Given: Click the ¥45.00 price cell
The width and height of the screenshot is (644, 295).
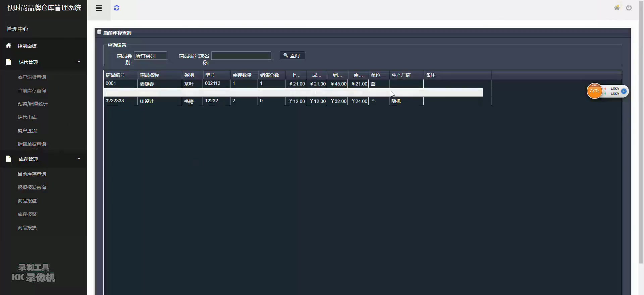Looking at the screenshot, I should click(x=337, y=84).
